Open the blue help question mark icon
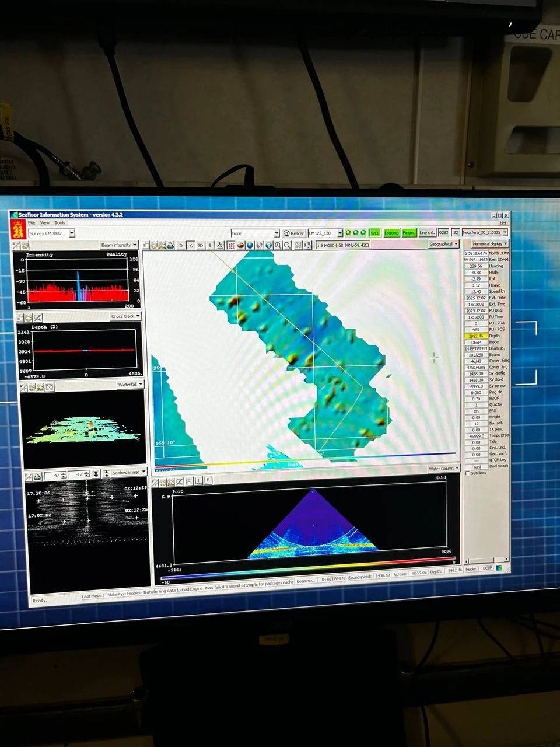 point(269,246)
